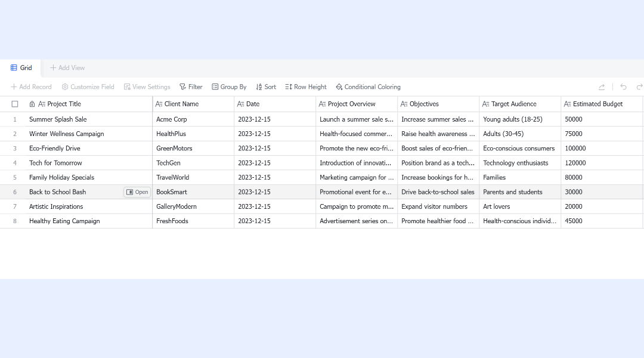644x358 pixels.
Task: Click Add View to create a view
Action: [x=67, y=68]
